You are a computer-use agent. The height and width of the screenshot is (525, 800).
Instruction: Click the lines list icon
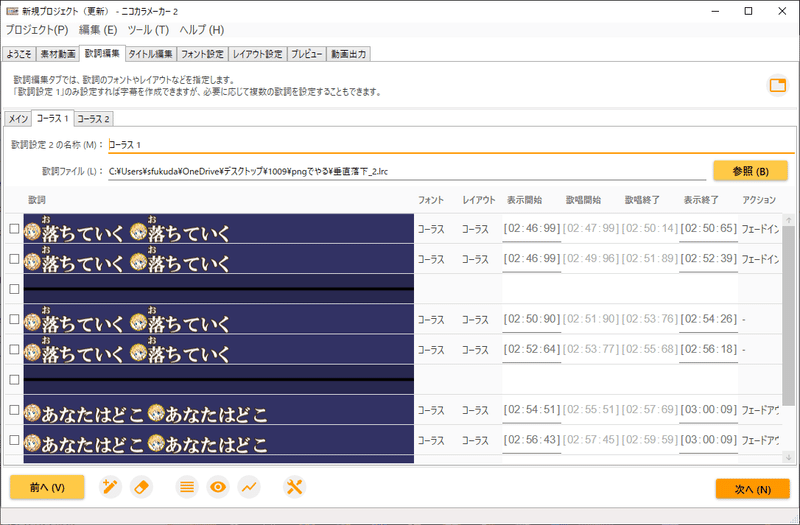(187, 487)
